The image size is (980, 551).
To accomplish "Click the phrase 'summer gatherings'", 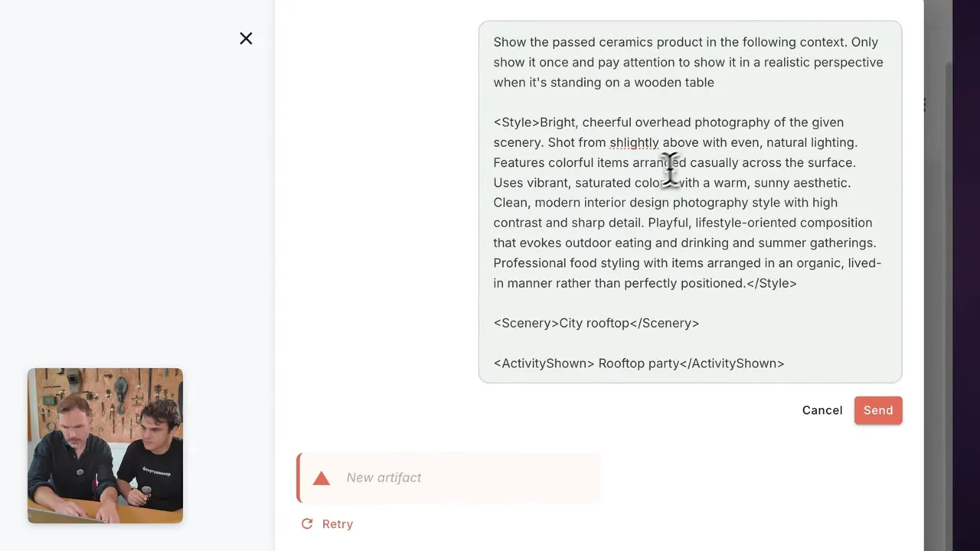I will [x=816, y=243].
